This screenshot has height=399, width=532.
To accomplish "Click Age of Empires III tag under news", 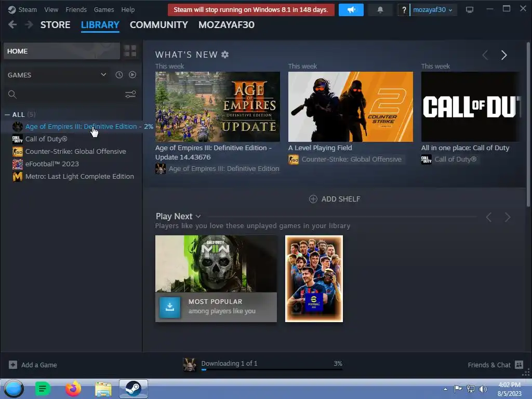I will (218, 169).
